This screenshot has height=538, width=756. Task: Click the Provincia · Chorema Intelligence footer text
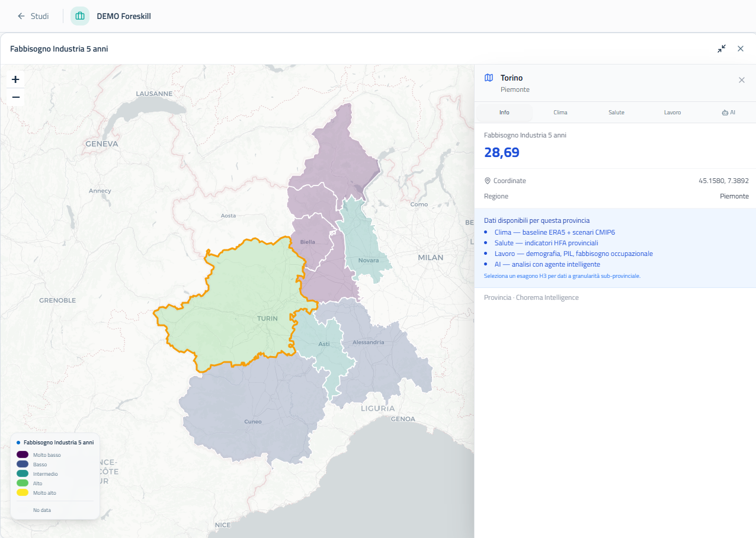tap(531, 297)
